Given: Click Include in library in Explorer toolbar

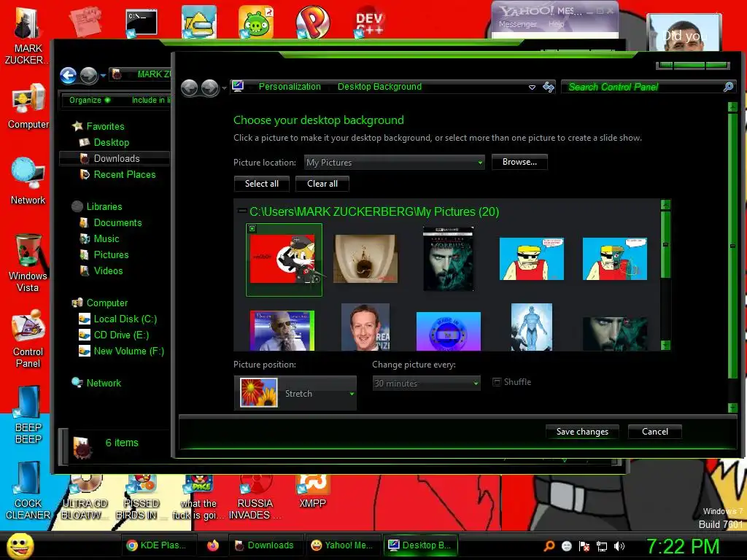Looking at the screenshot, I should pyautogui.click(x=150, y=100).
